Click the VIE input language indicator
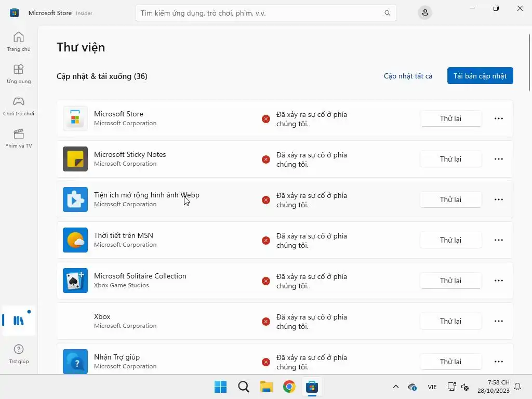 tap(432, 387)
